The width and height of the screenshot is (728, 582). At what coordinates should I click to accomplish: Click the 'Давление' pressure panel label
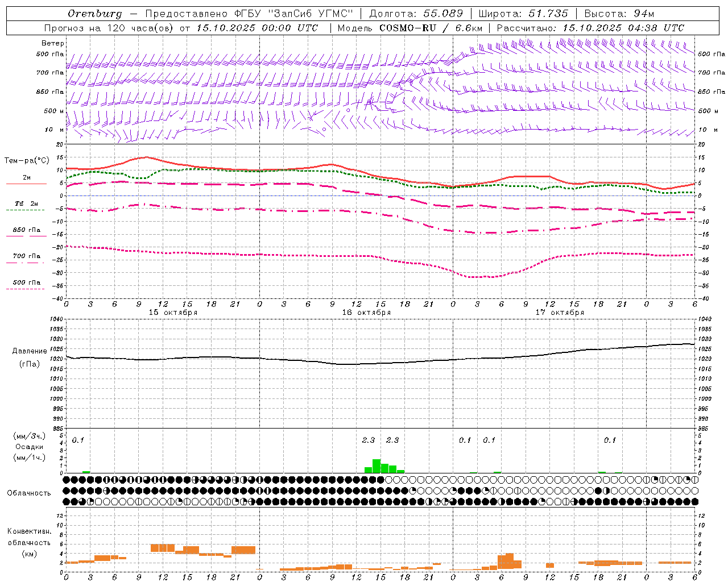point(30,351)
